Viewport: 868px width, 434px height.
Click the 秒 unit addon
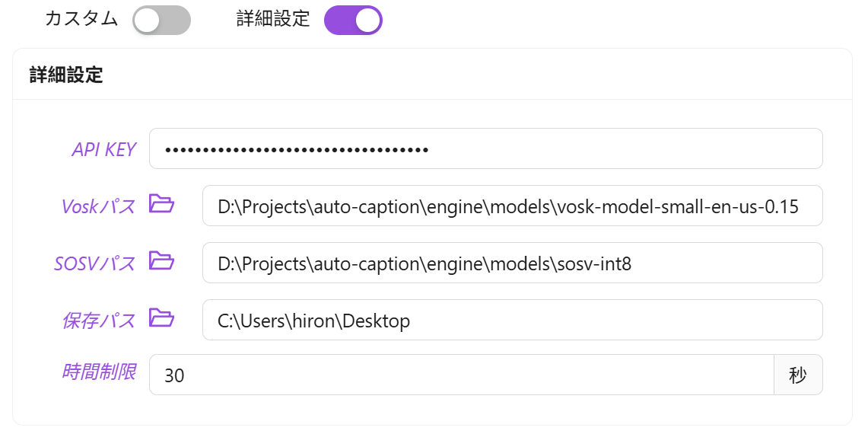(798, 375)
